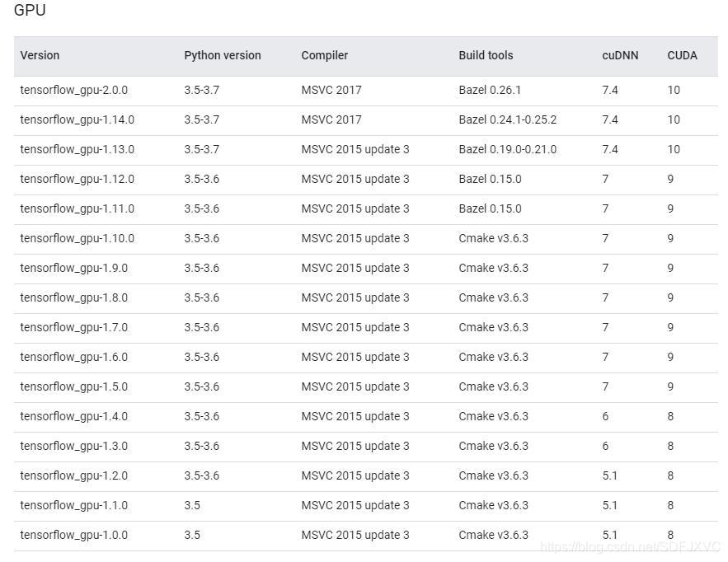Click CUDA 9 in the 1.9.0 row
Viewport: 728px width, 562px height.
(x=670, y=269)
